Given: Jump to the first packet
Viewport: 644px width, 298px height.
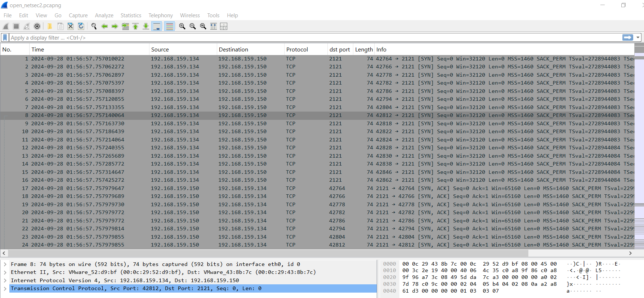Looking at the screenshot, I should pos(135,26).
